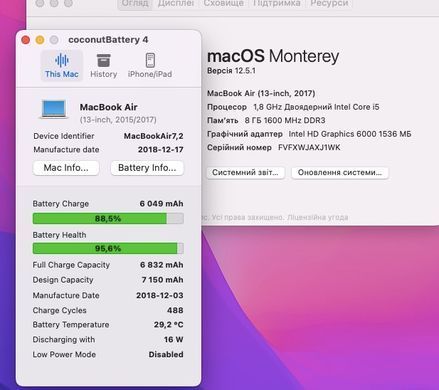Click the Charge Cycles label
Viewport: 439px width, 390px height.
(60, 310)
